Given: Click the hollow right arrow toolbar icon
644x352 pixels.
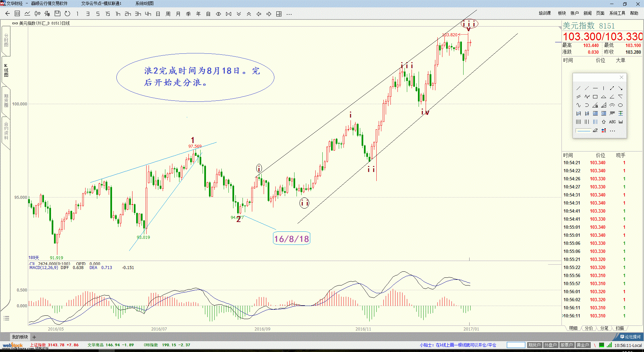Looking at the screenshot, I should click(x=269, y=14).
